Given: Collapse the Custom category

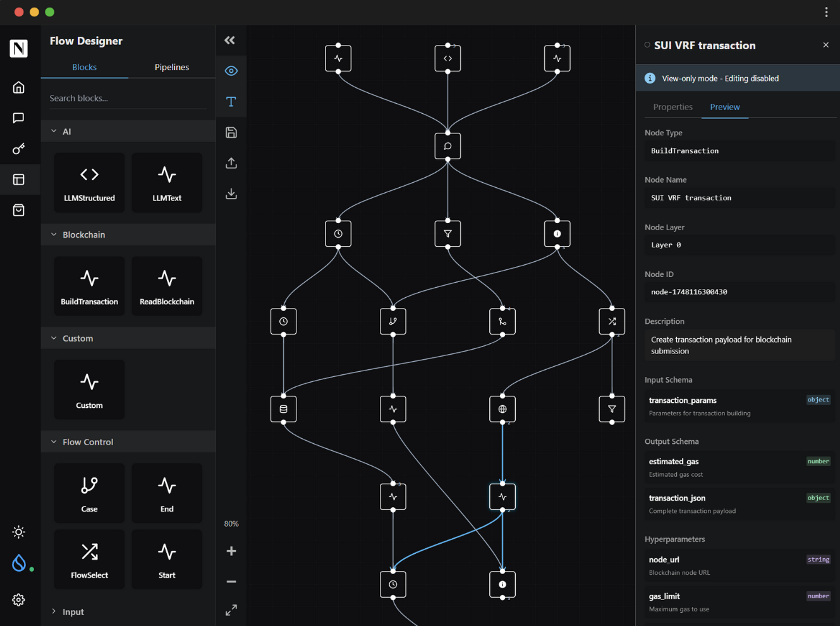Looking at the screenshot, I should click(x=128, y=338).
